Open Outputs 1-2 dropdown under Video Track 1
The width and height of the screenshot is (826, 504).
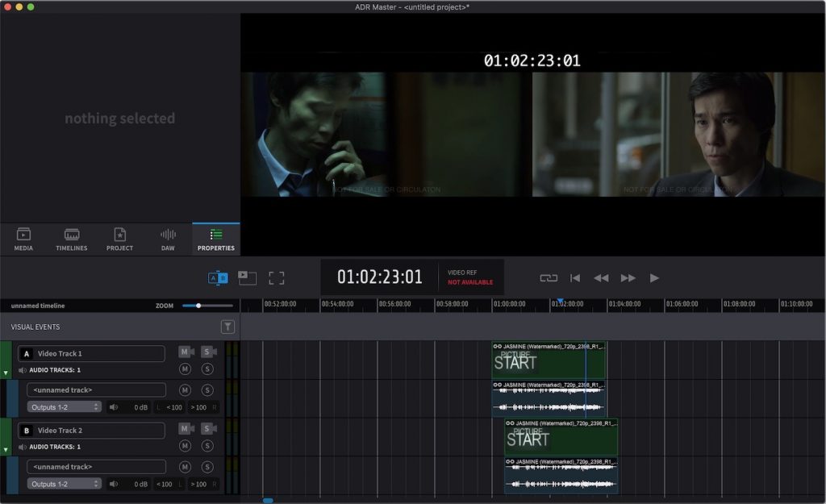(65, 407)
